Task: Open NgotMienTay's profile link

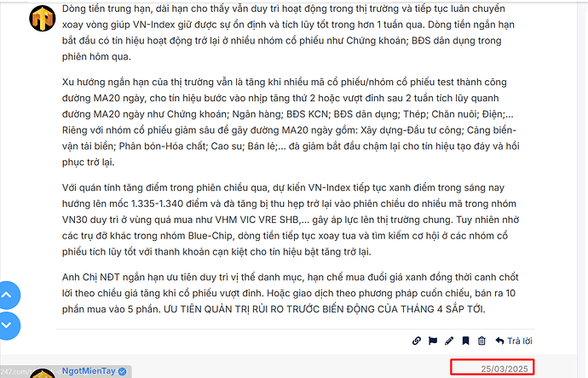Action: tap(89, 371)
